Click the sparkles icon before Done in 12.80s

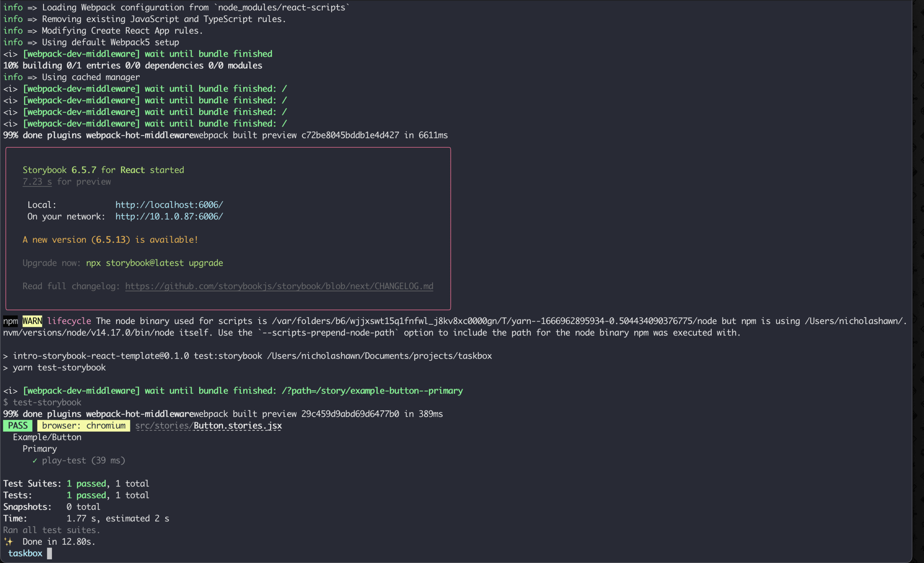point(9,542)
